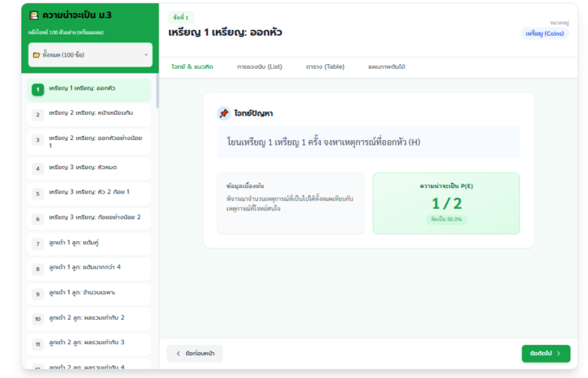Open the ตาราง (Table) tab
Image resolution: width=588 pixels, height=378 pixels.
[x=325, y=67]
